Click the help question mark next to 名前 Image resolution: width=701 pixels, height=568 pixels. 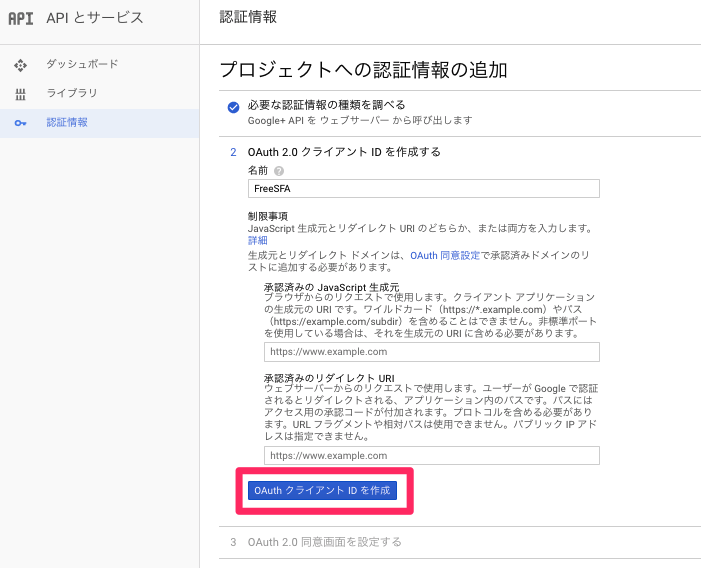coord(279,171)
